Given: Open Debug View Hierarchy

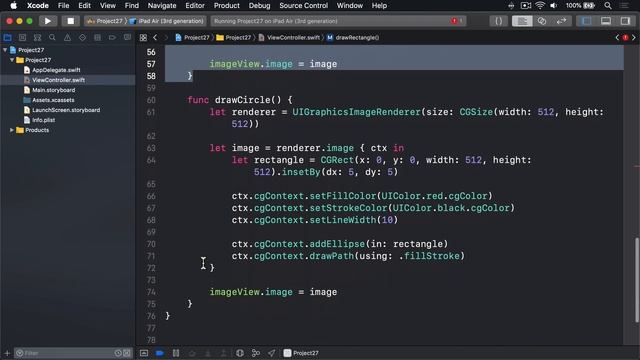Looking at the screenshot, I should pos(240,353).
